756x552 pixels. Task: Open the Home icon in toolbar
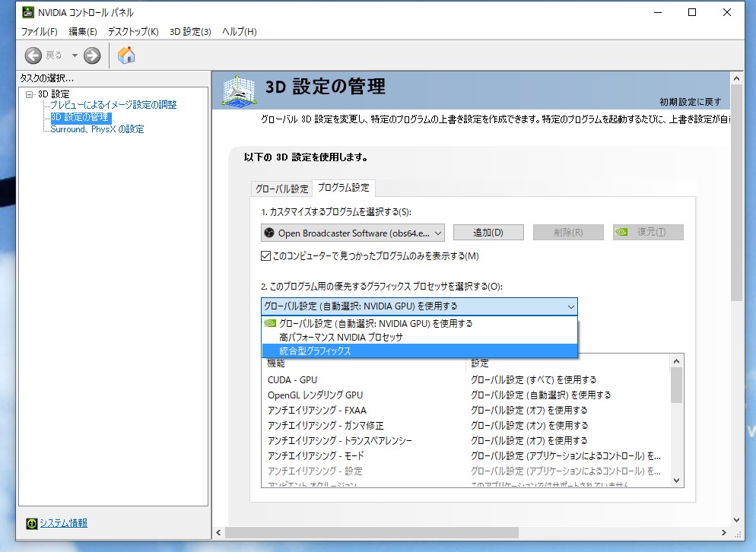126,55
